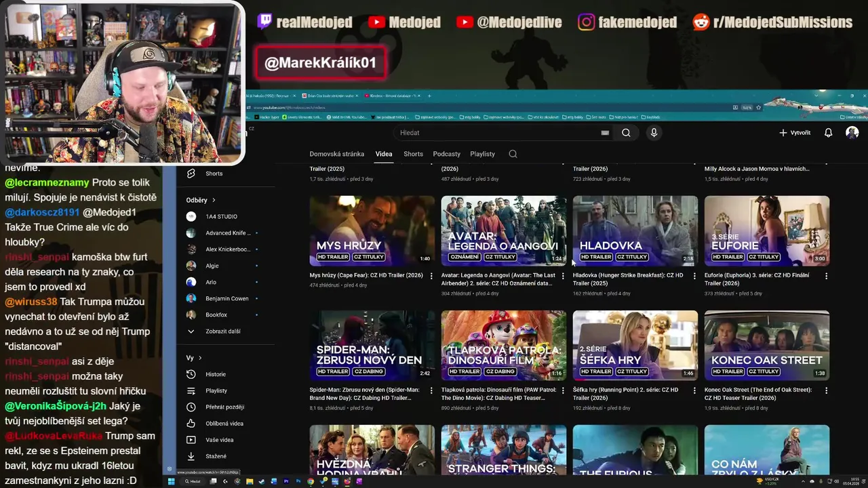868x488 pixels.
Task: Start voice search with the microphone icon
Action: tap(654, 133)
